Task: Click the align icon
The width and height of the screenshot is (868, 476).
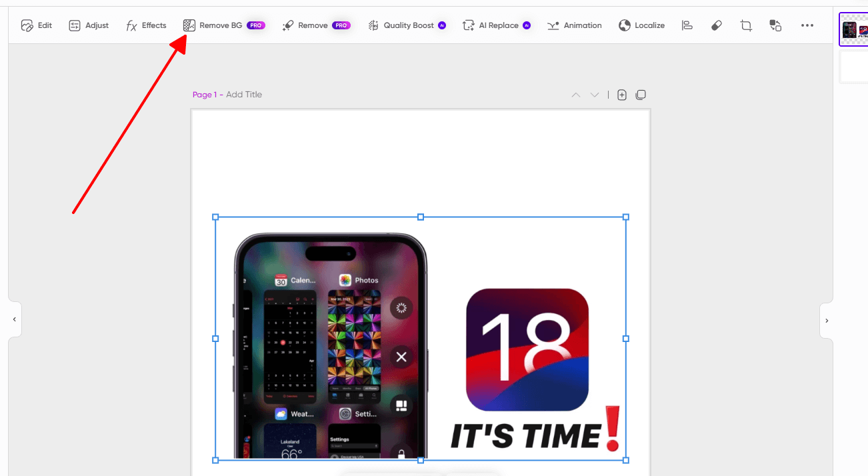Action: (687, 25)
